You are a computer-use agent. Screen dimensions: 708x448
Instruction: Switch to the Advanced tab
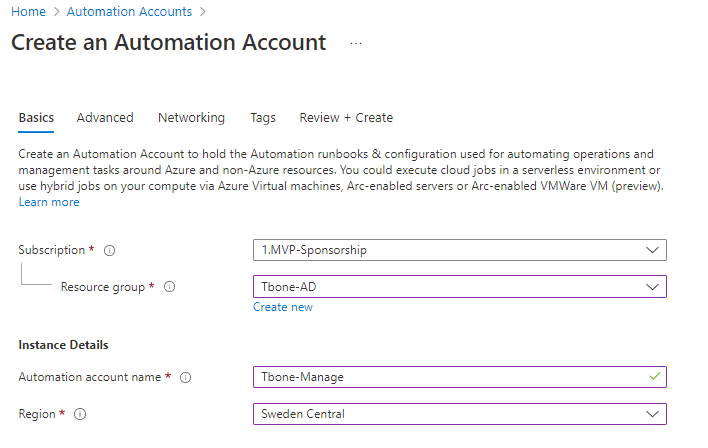coord(105,117)
